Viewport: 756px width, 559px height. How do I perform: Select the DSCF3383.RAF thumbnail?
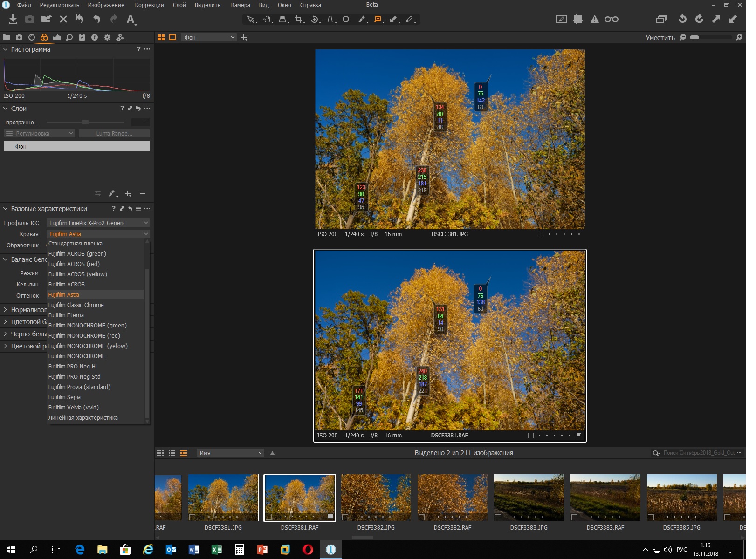coord(605,498)
